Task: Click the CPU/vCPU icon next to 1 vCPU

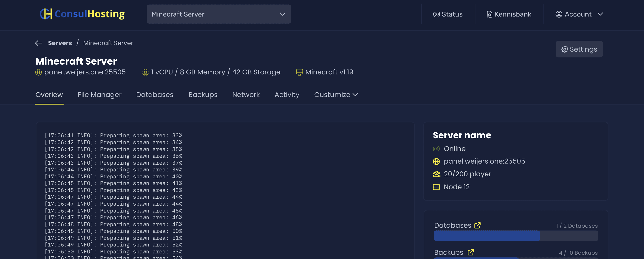Action: pos(145,73)
